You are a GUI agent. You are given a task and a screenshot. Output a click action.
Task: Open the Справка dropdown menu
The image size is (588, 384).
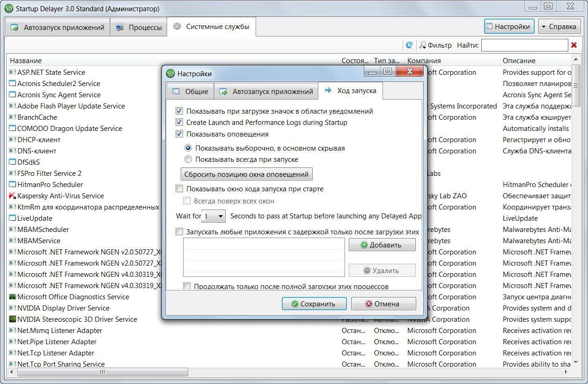tap(559, 27)
